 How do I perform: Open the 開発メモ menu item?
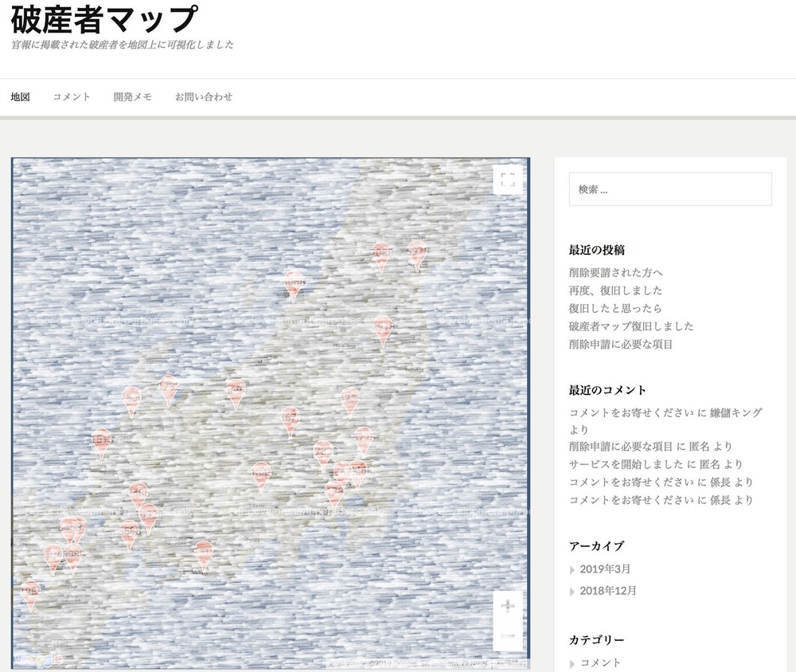point(132,96)
